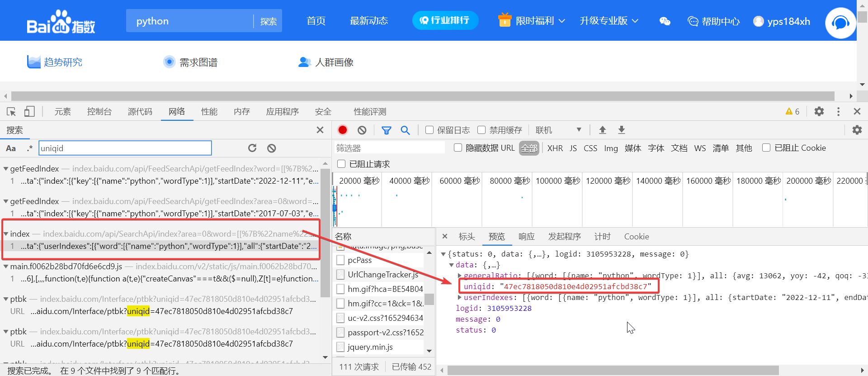Open network search magnifier
Image resolution: width=868 pixels, height=376 pixels.
click(406, 130)
